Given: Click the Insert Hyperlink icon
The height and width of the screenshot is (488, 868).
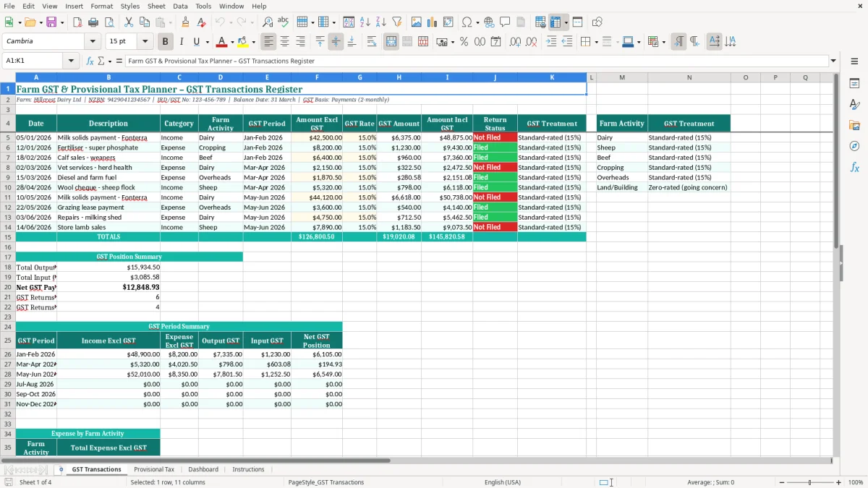Looking at the screenshot, I should [489, 22].
